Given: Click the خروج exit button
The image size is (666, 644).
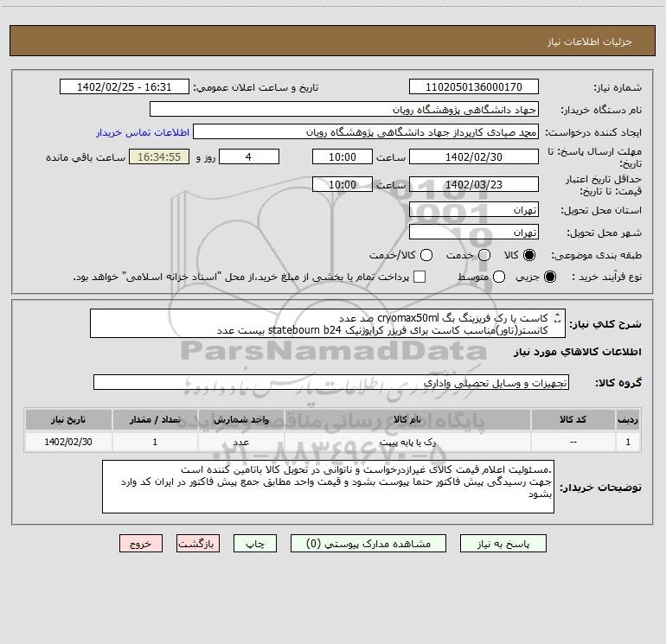Looking at the screenshot, I should (x=141, y=544).
